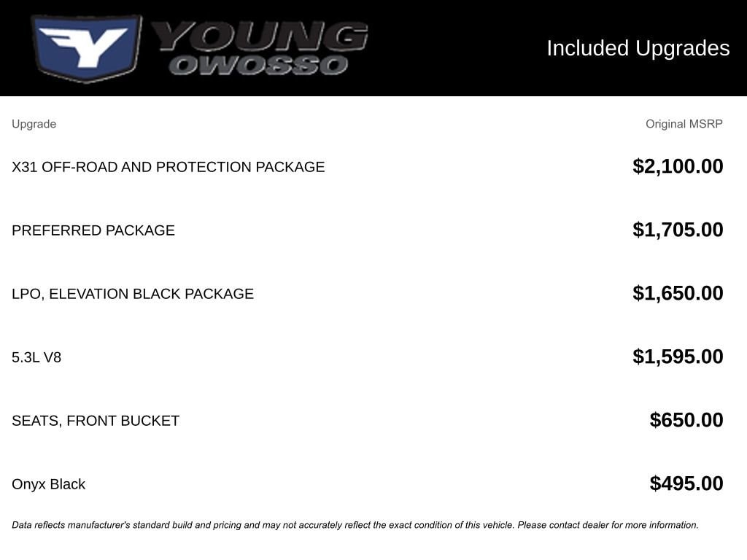Click the YOUNG wordmark in the header
This screenshot has height=560, width=747.
259,36
